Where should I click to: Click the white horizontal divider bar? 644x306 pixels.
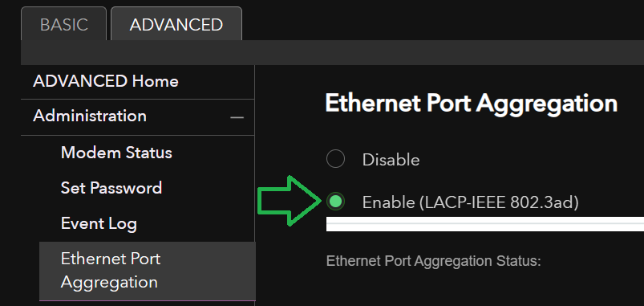point(485,224)
